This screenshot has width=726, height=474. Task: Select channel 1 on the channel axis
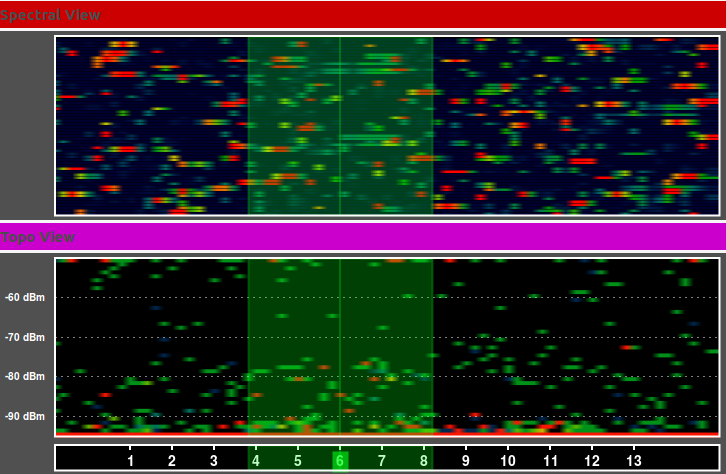coord(130,461)
